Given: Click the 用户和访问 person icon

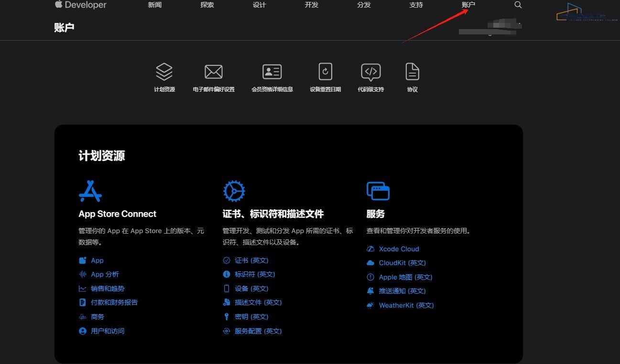Looking at the screenshot, I should click(x=83, y=331).
